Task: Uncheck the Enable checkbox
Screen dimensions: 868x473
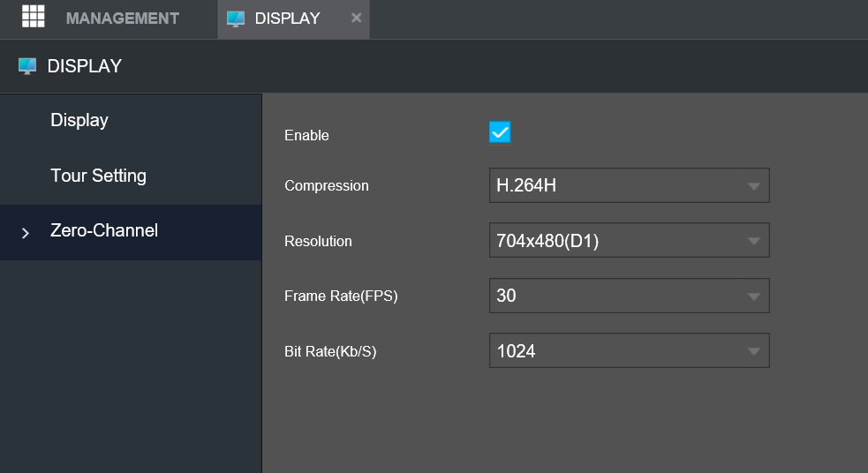Action: (500, 132)
